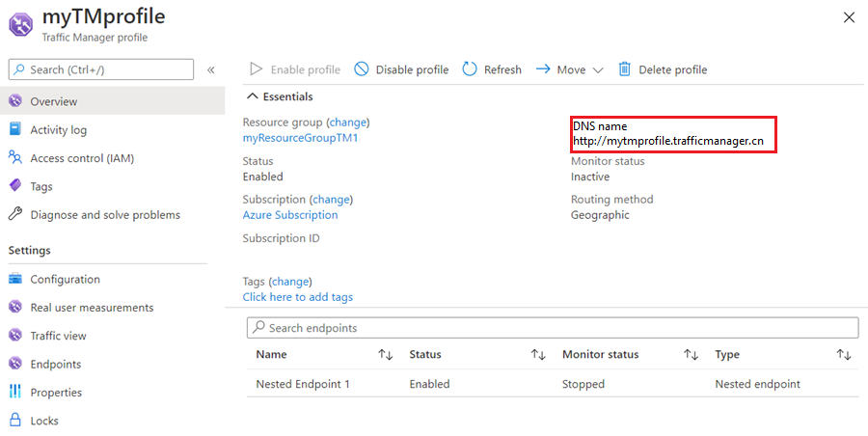Collapse the sidebar with double chevron
The height and width of the screenshot is (436, 868).
coord(211,69)
